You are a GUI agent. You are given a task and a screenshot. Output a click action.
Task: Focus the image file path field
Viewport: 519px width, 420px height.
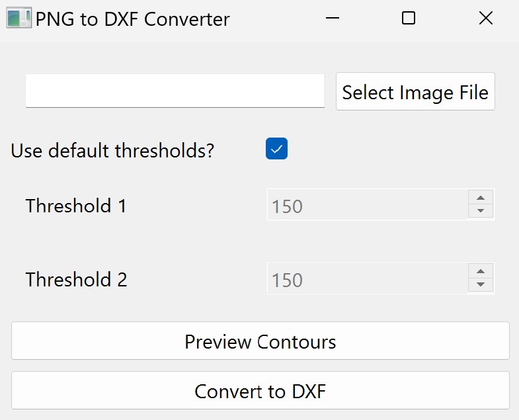(175, 91)
